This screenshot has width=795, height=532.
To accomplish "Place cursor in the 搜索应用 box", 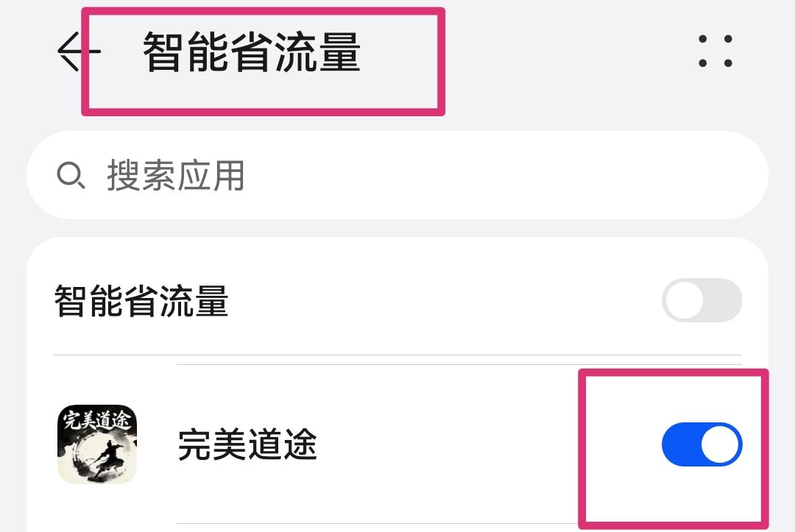I will (x=397, y=175).
